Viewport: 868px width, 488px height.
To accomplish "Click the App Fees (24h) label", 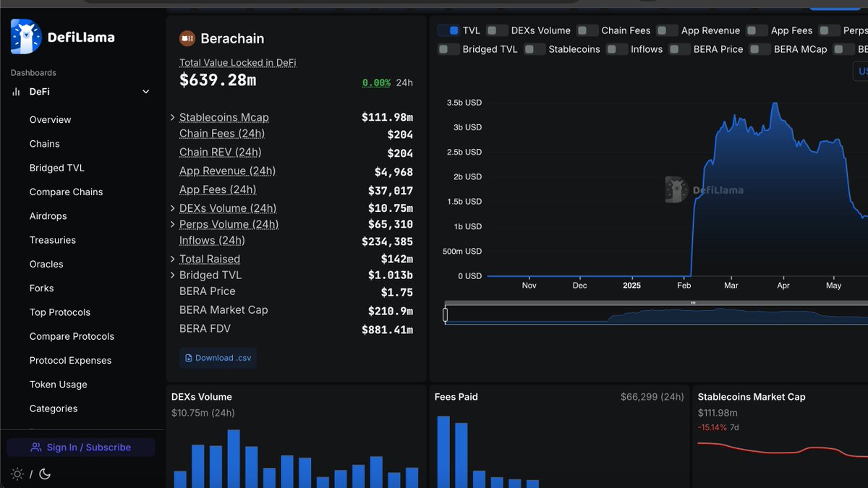I will coord(218,190).
